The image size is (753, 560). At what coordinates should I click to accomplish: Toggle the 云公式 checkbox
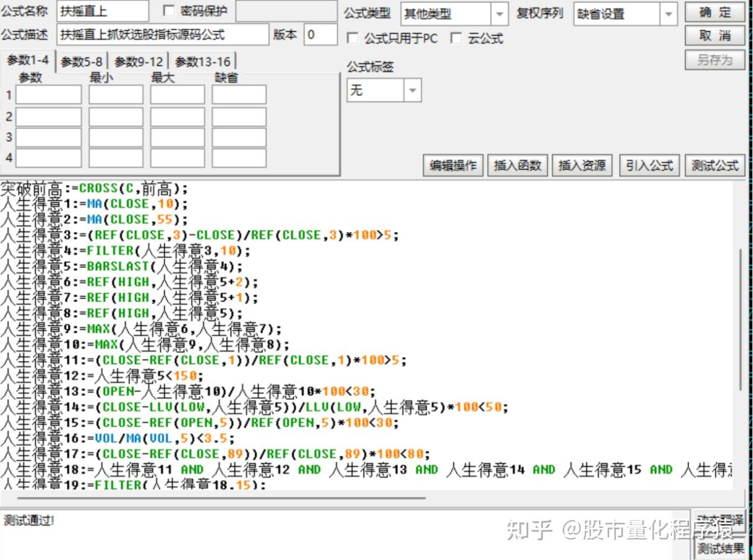pos(456,39)
